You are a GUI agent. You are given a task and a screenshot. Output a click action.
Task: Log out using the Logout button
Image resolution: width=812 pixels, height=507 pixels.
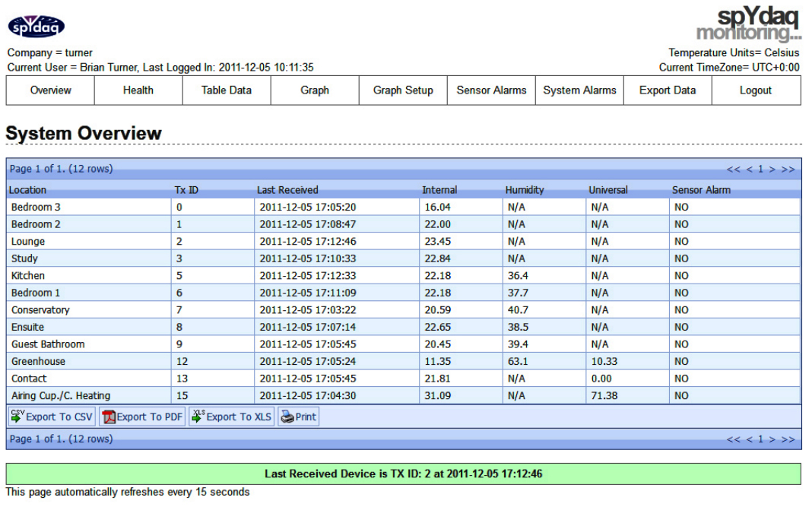[x=756, y=90]
